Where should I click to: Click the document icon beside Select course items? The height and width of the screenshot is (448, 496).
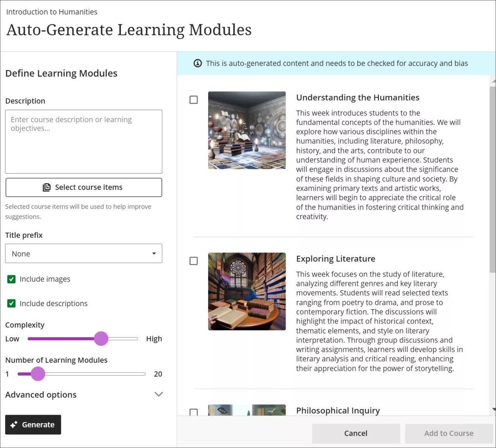46,187
